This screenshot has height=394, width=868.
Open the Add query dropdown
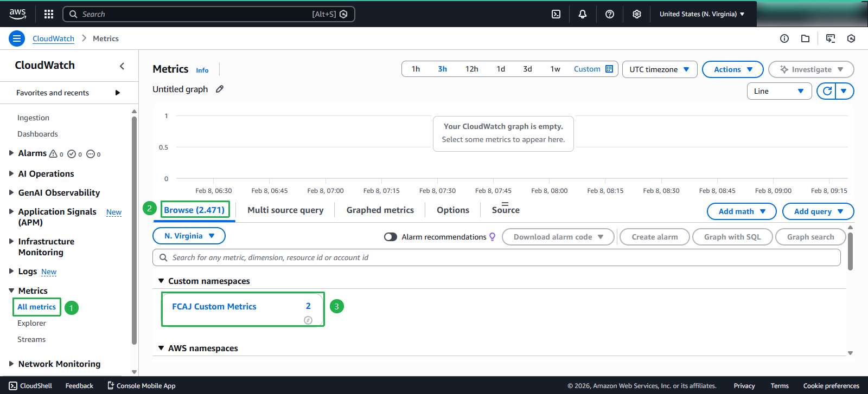(x=818, y=211)
